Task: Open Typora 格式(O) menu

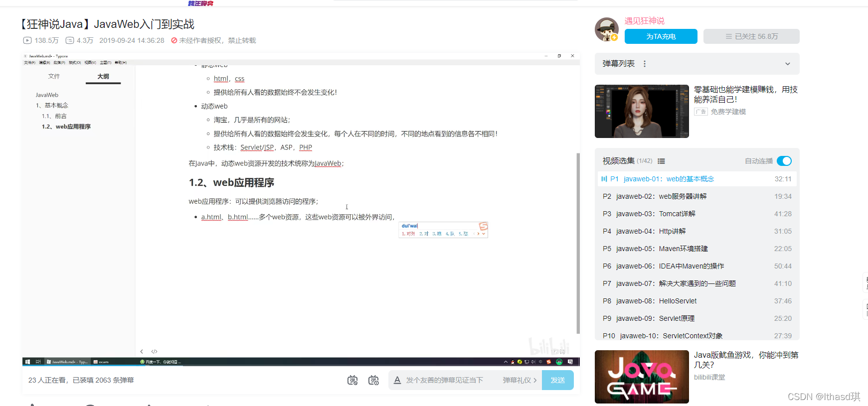Action: tap(75, 63)
